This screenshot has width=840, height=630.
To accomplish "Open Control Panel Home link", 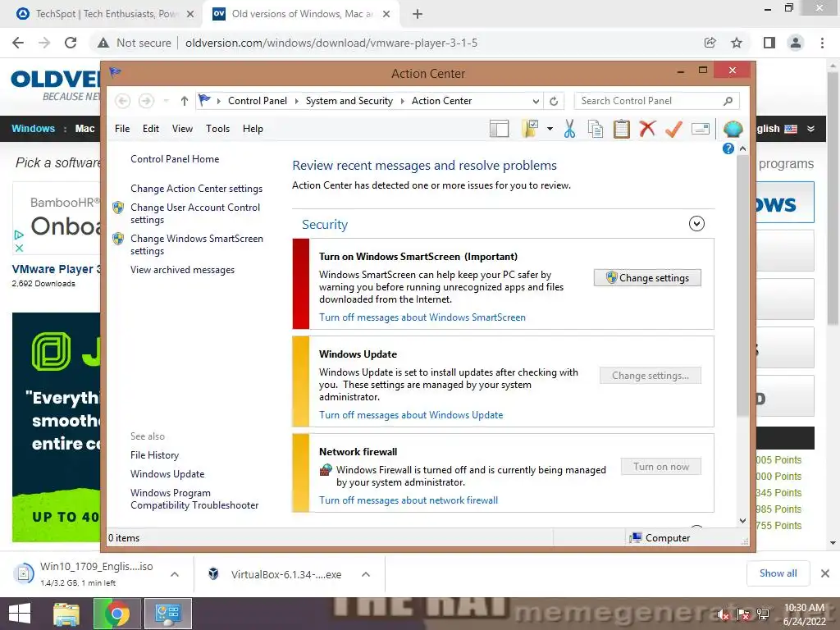I will point(175,159).
